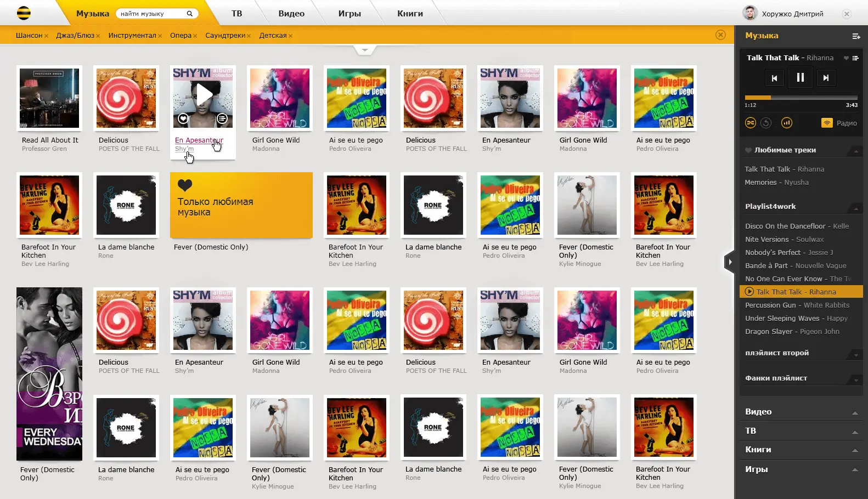Toggle repeat mode in the player

coord(766,123)
